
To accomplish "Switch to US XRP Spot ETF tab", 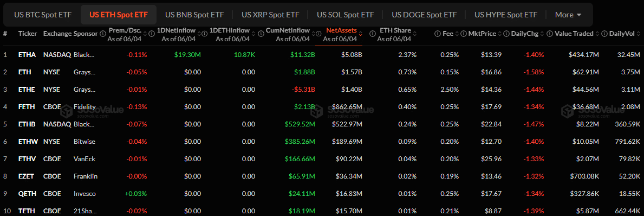I will [270, 15].
